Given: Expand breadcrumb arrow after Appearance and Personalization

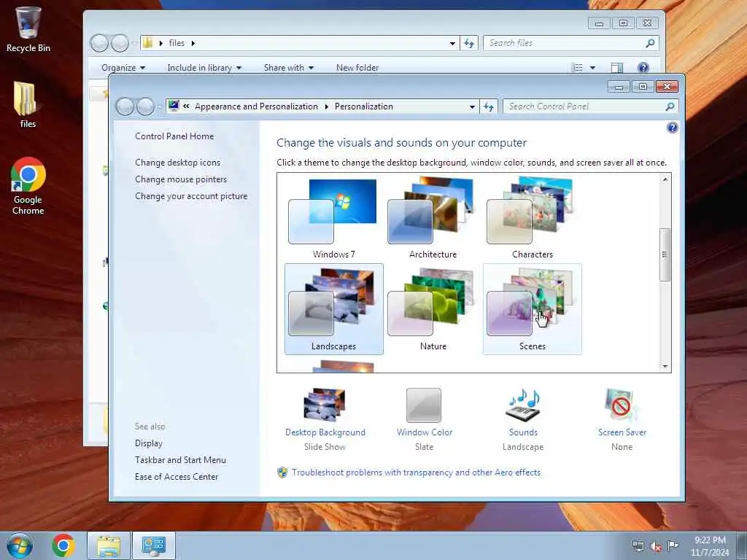Looking at the screenshot, I should (x=327, y=106).
